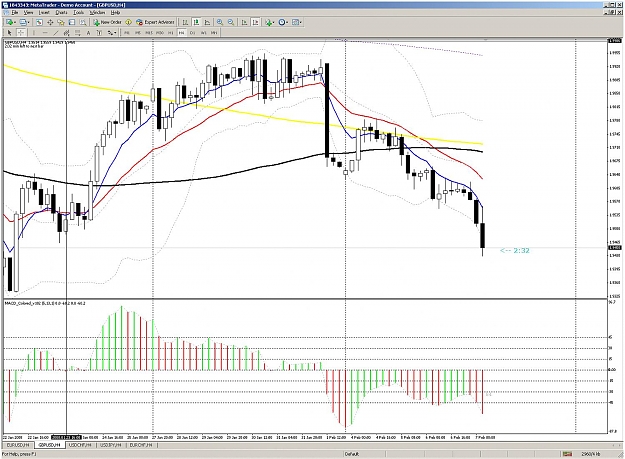The height and width of the screenshot is (459, 625).
Task: Toggle the Market Watch window icon
Action: [39, 22]
